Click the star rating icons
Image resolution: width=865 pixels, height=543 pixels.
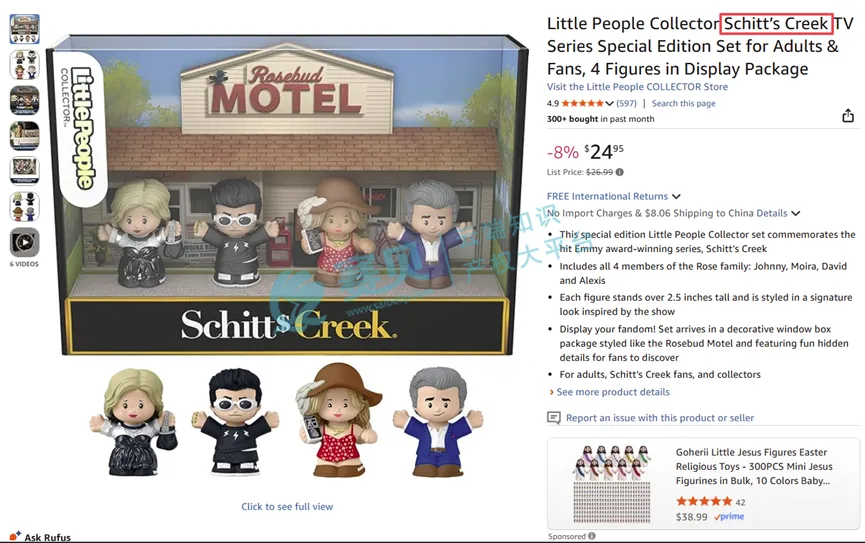pos(583,103)
